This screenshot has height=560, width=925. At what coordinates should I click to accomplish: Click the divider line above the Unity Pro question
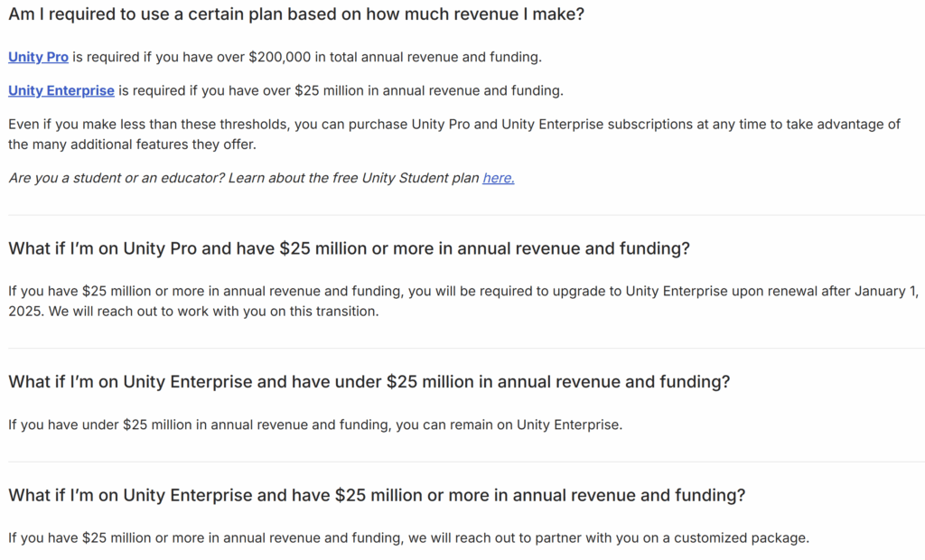coord(462,215)
